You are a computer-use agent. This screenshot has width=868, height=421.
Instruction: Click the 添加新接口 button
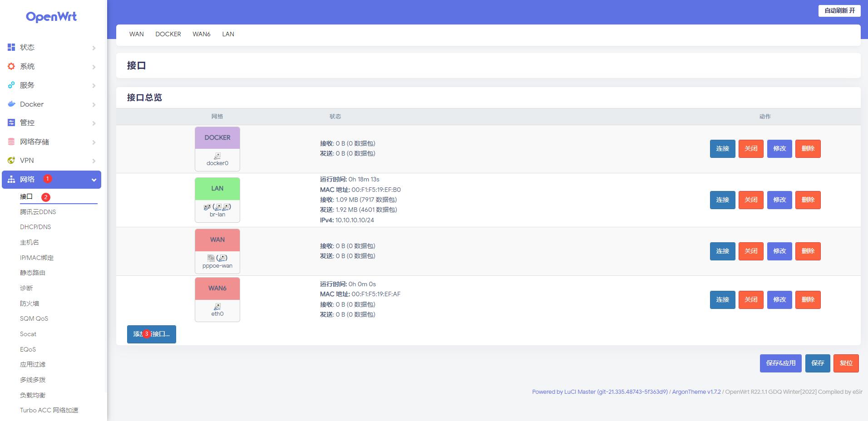(x=152, y=334)
